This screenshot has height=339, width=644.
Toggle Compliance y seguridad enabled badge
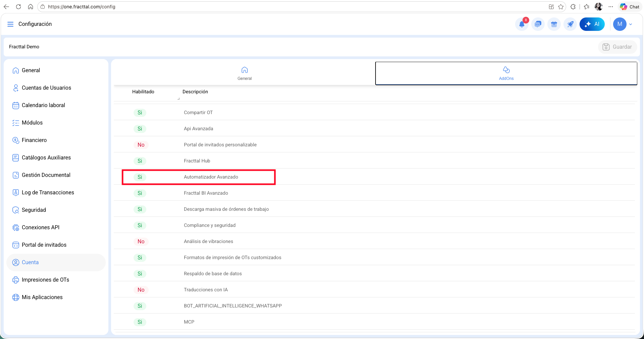coord(140,226)
